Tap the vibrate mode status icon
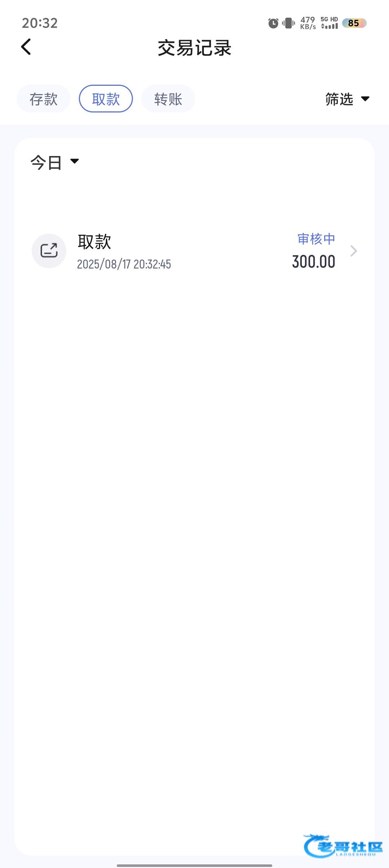 pyautogui.click(x=289, y=23)
